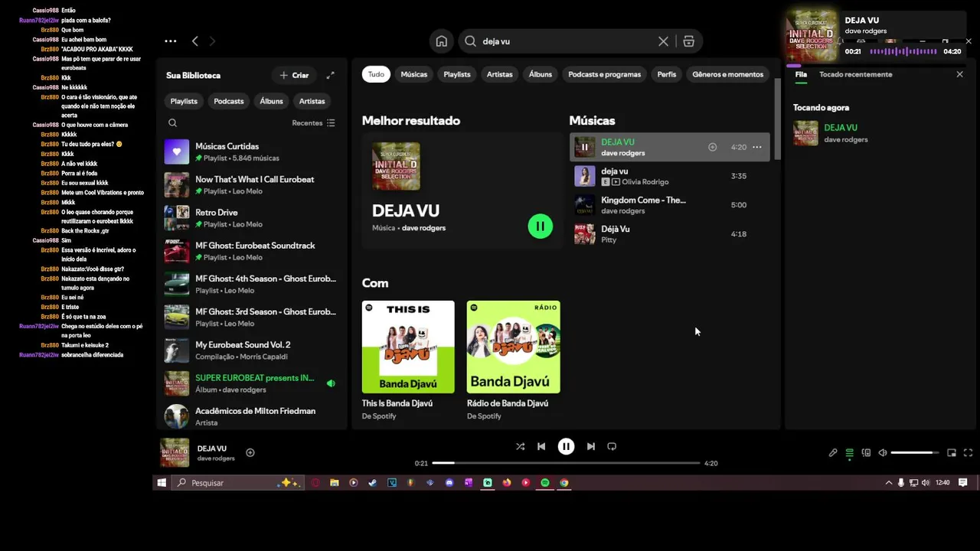The image size is (980, 551).
Task: Select the Tudo search filter
Action: coord(376,74)
